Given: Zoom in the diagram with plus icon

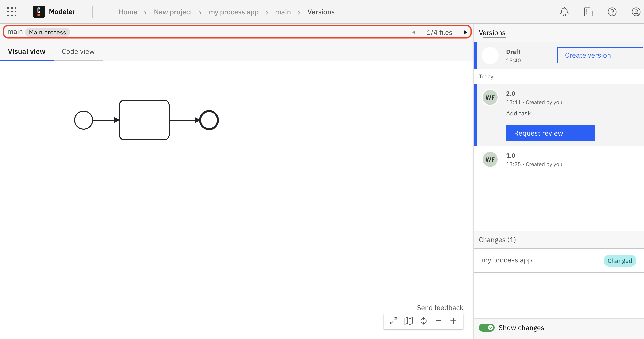Looking at the screenshot, I should tap(453, 321).
